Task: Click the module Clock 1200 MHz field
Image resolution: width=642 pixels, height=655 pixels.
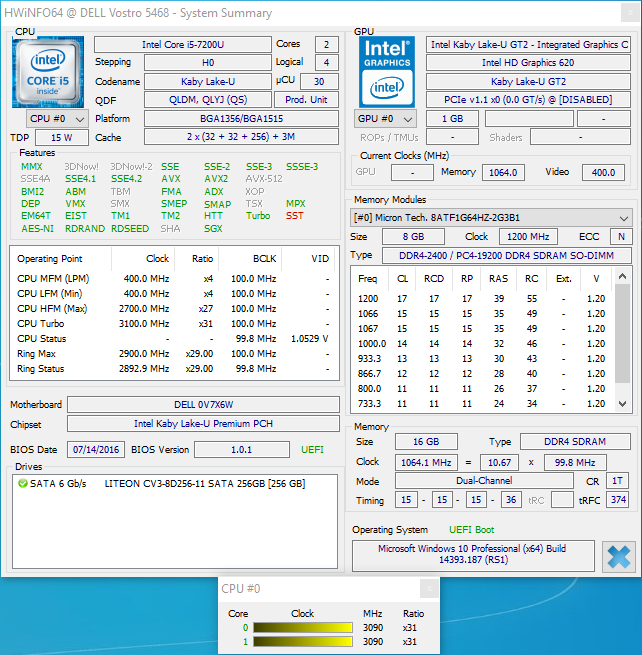Action: (528, 237)
